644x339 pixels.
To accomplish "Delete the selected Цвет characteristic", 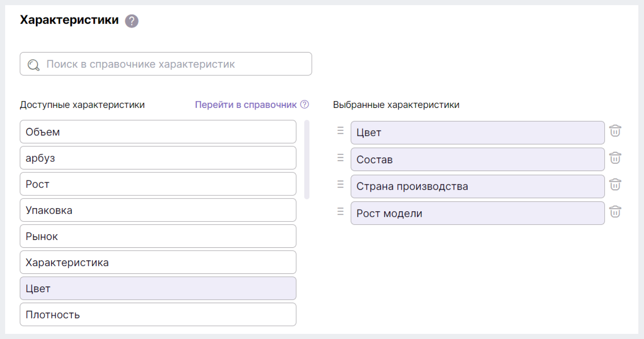I will click(615, 131).
